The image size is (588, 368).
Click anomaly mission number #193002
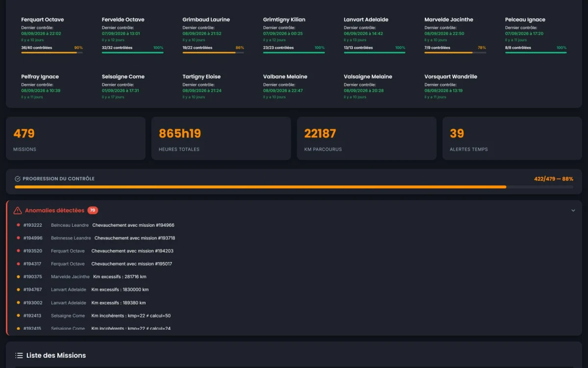pyautogui.click(x=33, y=303)
